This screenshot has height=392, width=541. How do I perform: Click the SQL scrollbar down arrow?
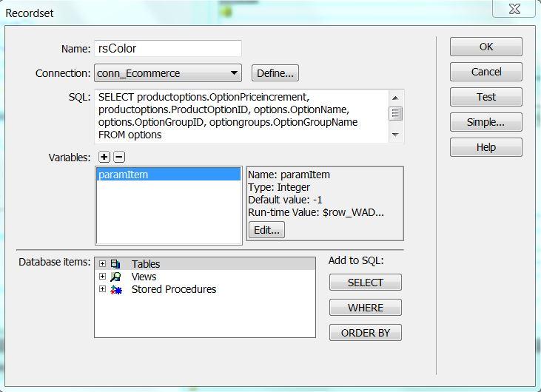(395, 135)
